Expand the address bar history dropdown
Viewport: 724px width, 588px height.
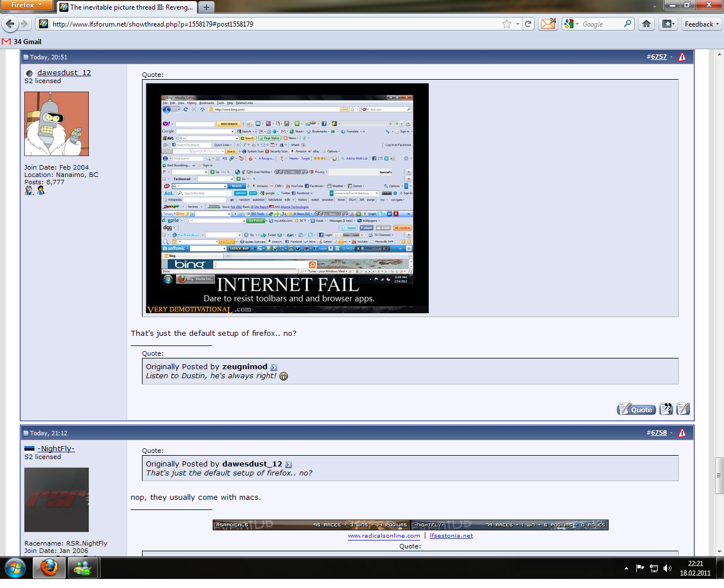(518, 24)
